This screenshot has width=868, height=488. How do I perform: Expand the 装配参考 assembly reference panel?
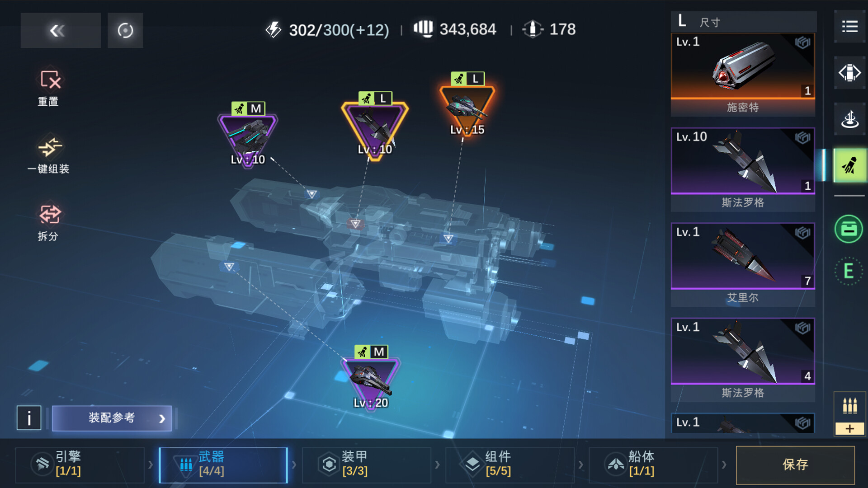coord(112,418)
